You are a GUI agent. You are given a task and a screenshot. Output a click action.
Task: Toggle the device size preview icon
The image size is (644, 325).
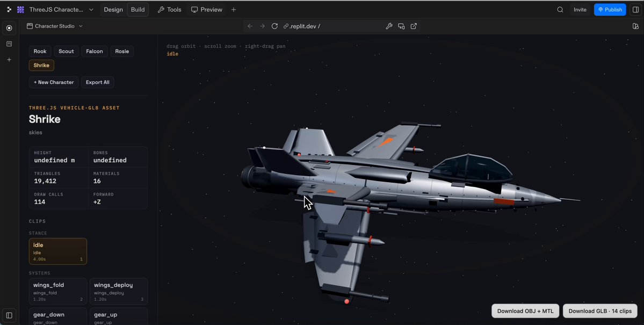coord(401,26)
